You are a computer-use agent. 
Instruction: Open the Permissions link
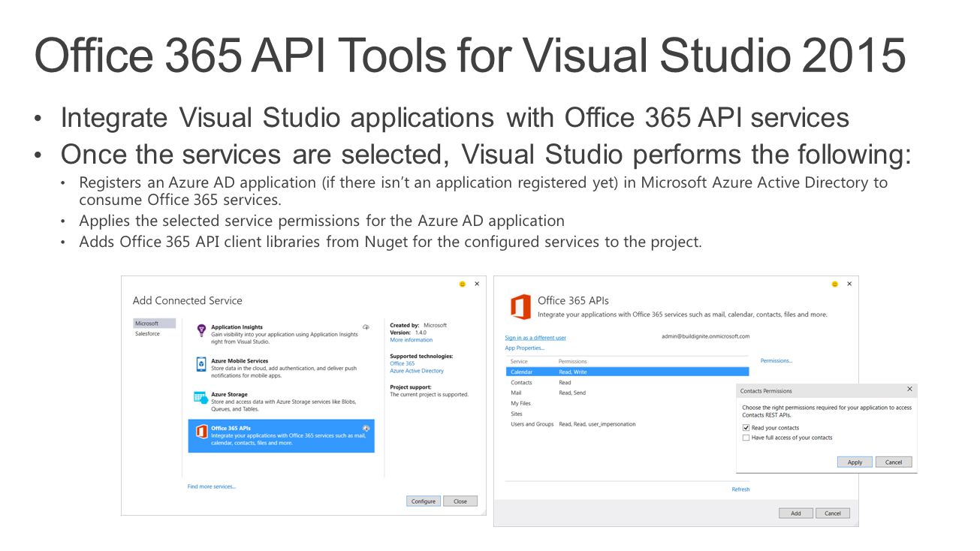coord(776,361)
